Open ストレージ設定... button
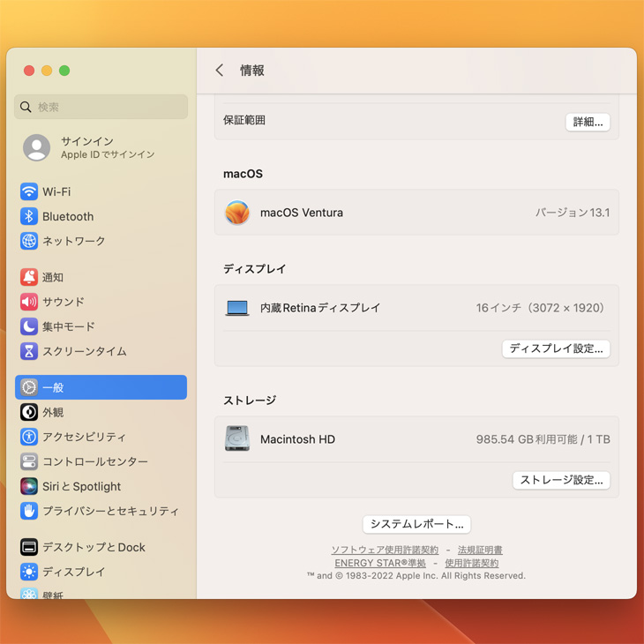The image size is (644, 644). [561, 480]
